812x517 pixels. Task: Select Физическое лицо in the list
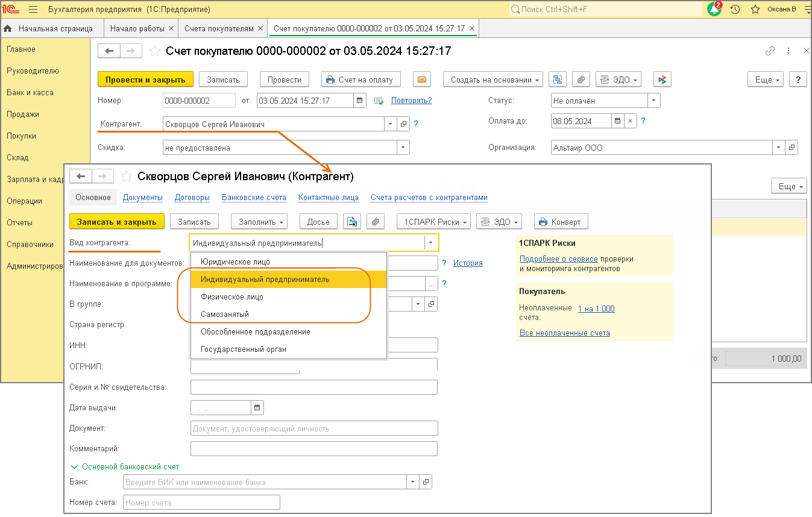[231, 297]
